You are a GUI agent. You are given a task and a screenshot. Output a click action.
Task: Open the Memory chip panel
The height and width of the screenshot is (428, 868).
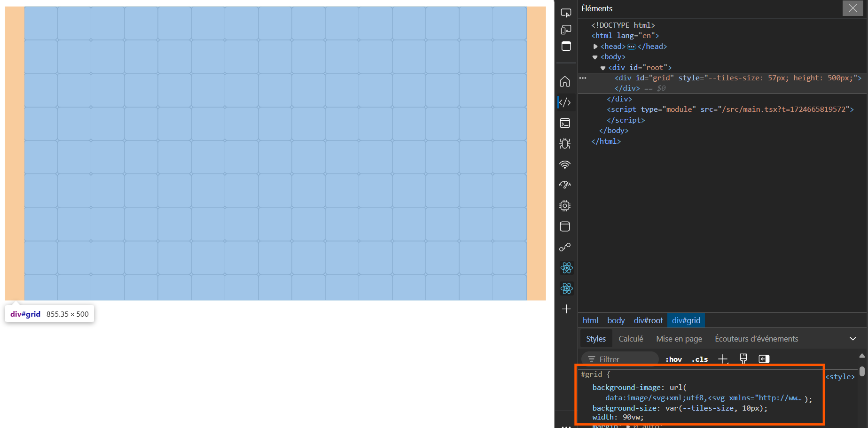(565, 206)
